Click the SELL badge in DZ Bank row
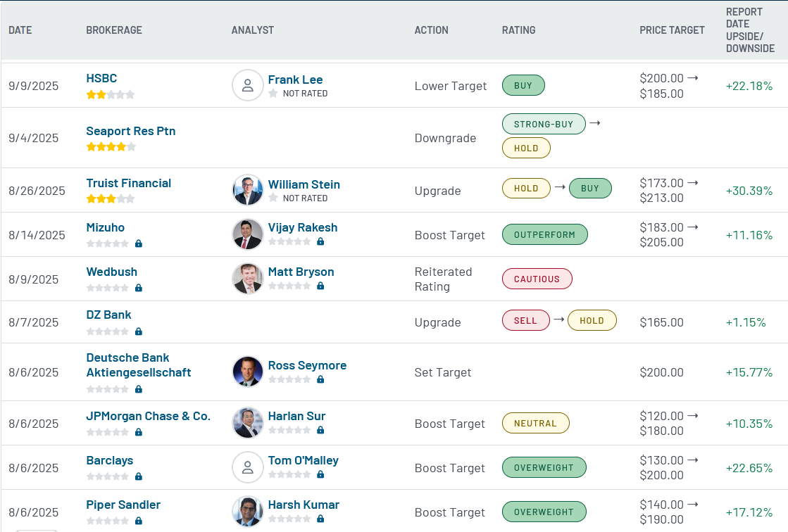 tap(525, 320)
